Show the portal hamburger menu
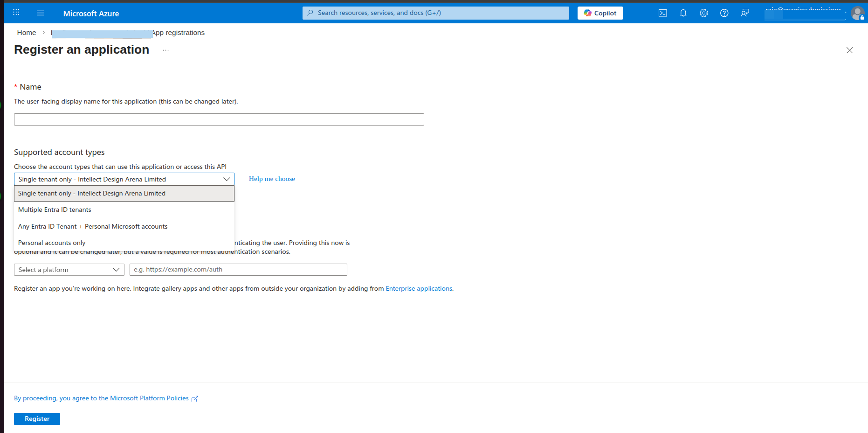868x433 pixels. point(41,13)
